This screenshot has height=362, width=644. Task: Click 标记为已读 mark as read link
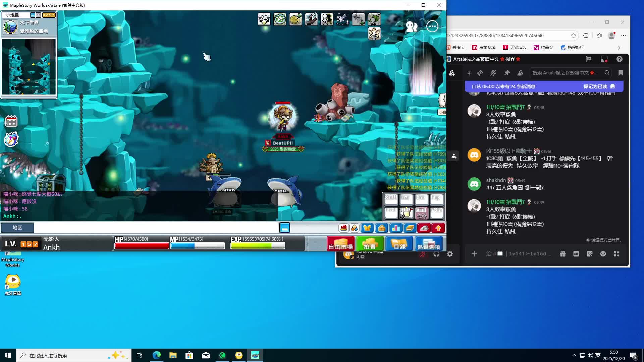click(x=595, y=86)
